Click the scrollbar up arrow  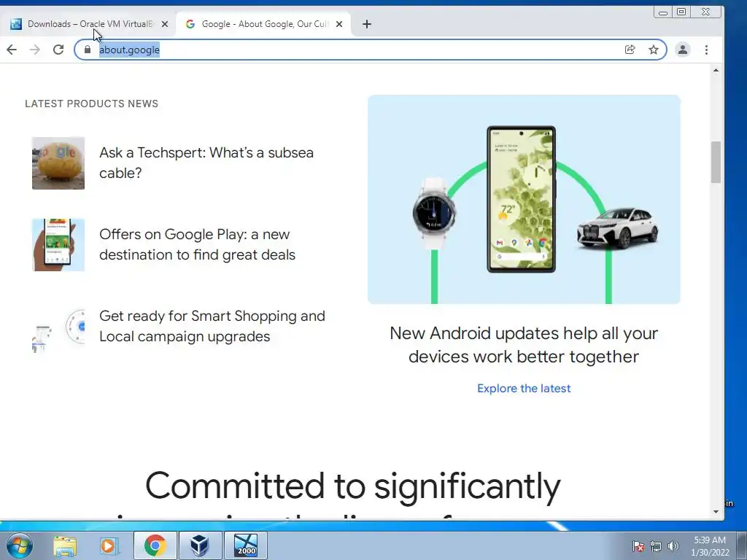(x=716, y=71)
